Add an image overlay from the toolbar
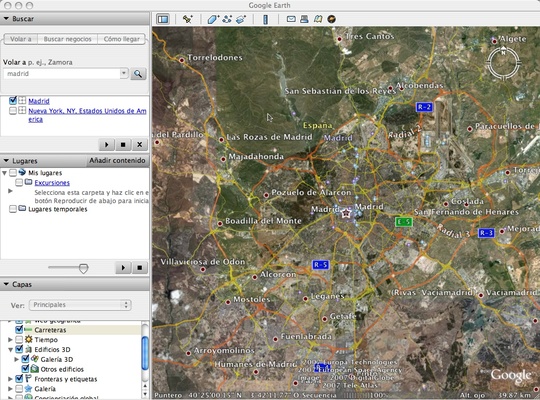The image size is (540, 400). (241, 19)
